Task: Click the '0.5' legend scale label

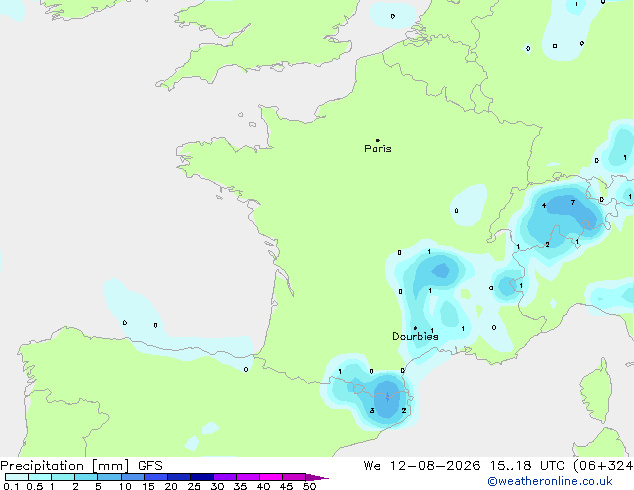Action: [35, 486]
